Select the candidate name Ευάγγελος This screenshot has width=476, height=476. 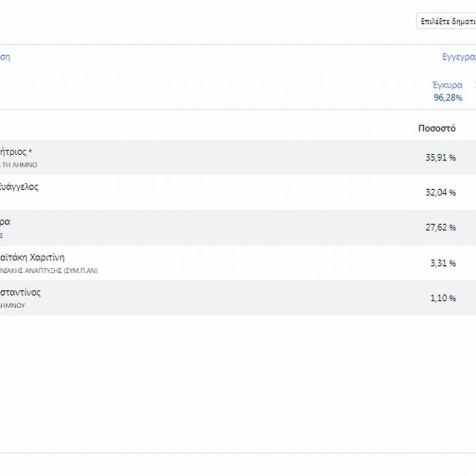20,187
